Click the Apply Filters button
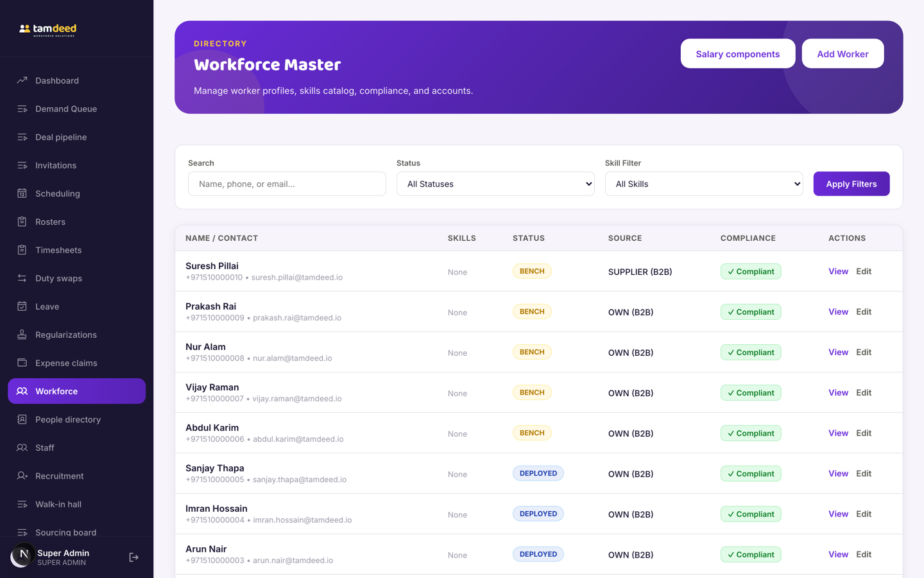Screen dimensions: 924x578 click(x=851, y=184)
